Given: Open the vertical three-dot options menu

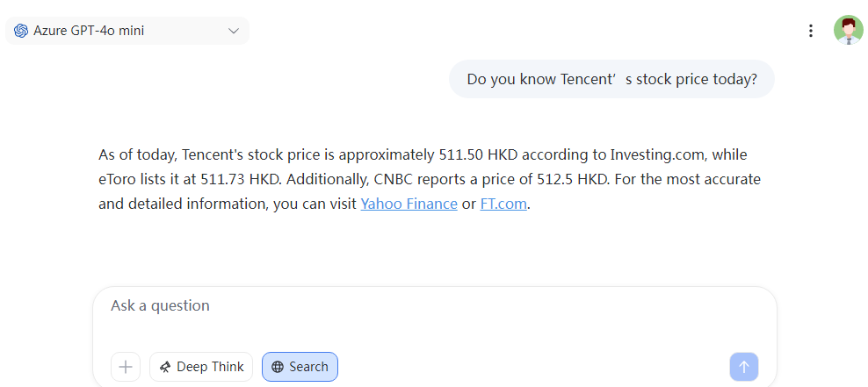Looking at the screenshot, I should 810,31.
